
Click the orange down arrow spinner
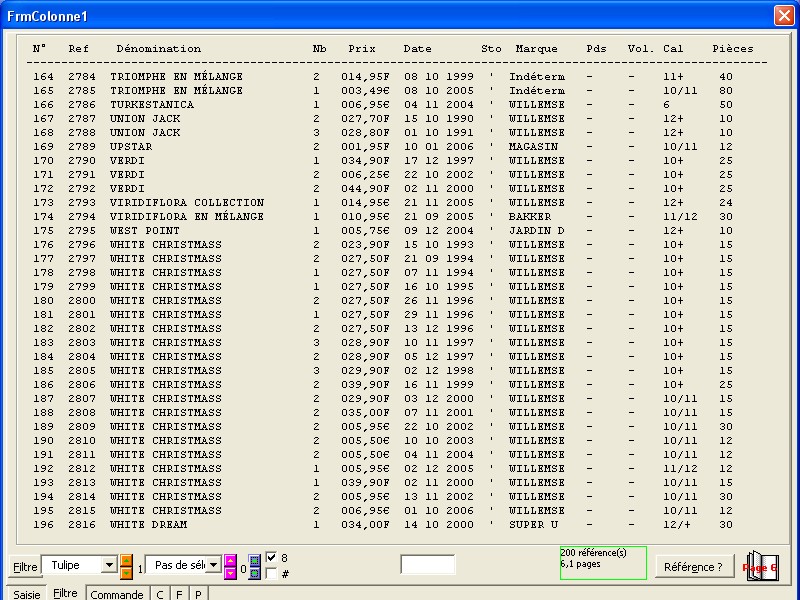tap(126, 573)
